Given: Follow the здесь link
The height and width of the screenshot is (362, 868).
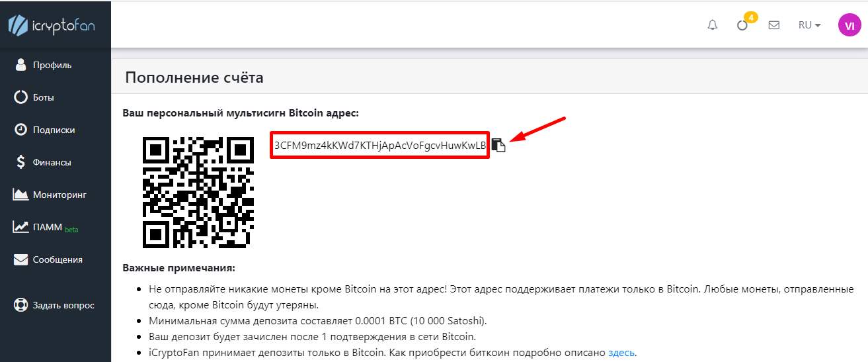Looking at the screenshot, I should click(621, 353).
